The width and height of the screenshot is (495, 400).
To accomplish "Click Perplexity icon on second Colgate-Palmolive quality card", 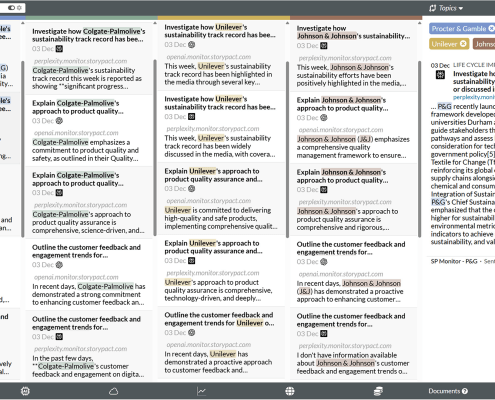I will (59, 193).
